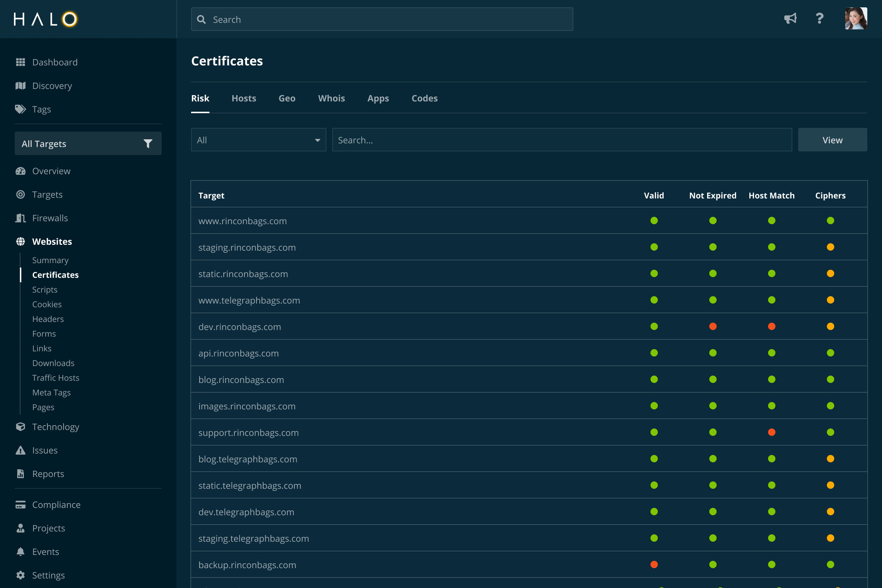882x588 pixels.
Task: Click the certificates Search... filter field
Action: (562, 140)
